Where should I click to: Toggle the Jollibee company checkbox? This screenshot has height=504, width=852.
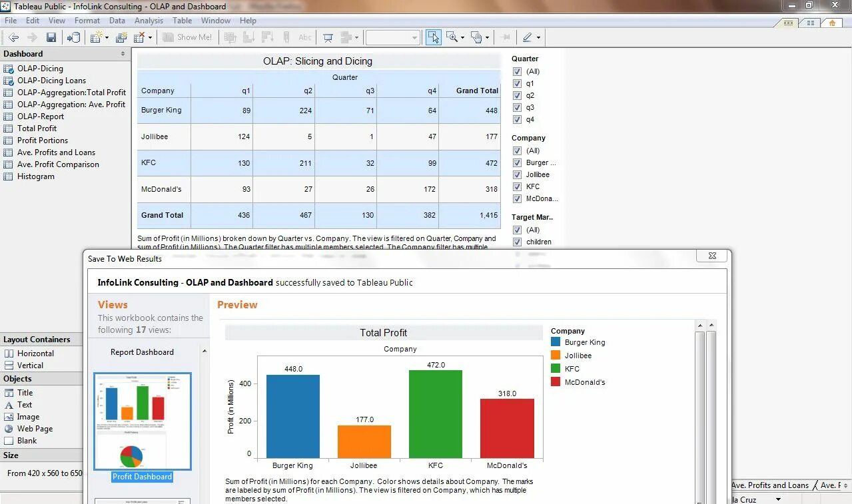(x=517, y=174)
